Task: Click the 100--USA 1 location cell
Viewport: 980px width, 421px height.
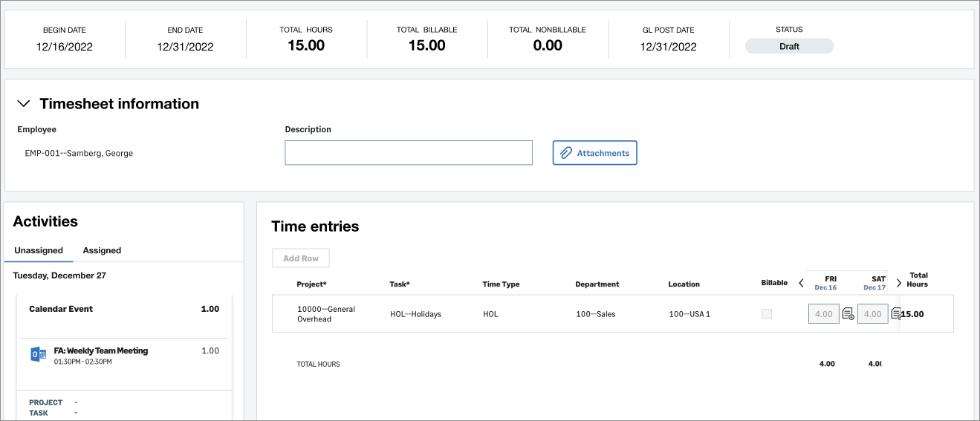Action: click(689, 314)
